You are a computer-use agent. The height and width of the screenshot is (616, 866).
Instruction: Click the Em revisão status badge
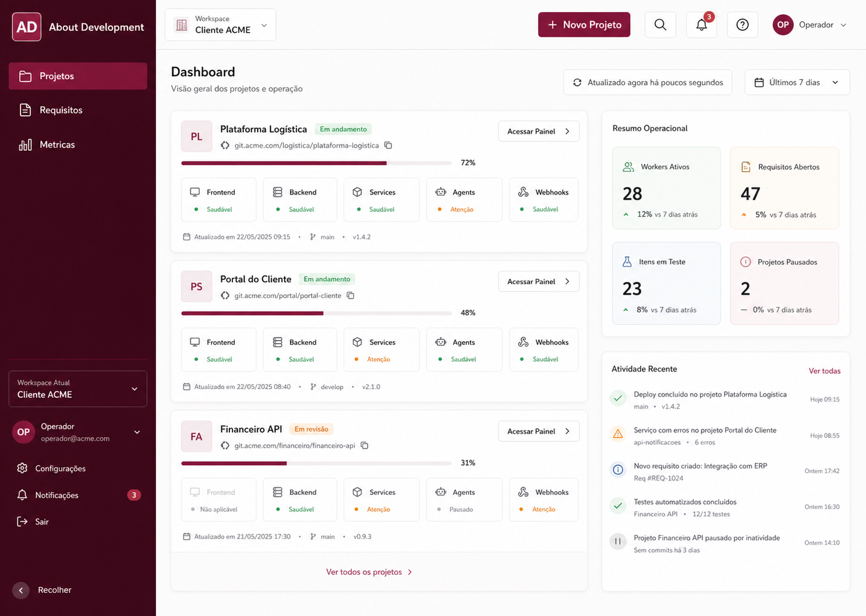pyautogui.click(x=312, y=429)
